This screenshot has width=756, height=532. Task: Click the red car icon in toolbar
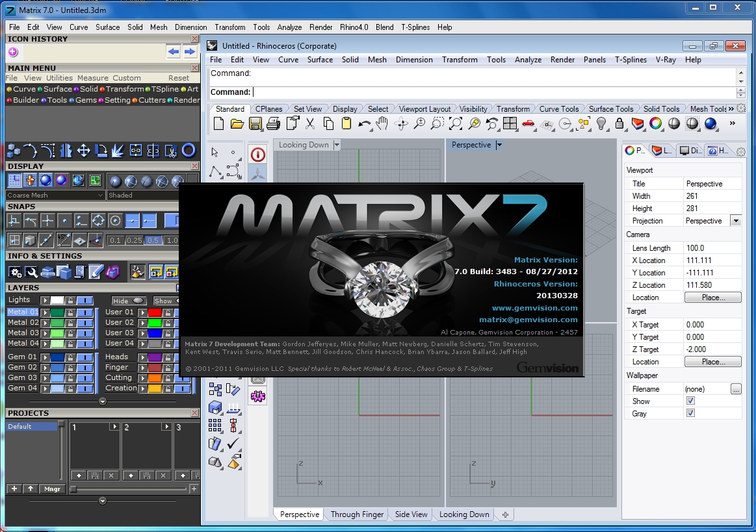pyautogui.click(x=528, y=124)
